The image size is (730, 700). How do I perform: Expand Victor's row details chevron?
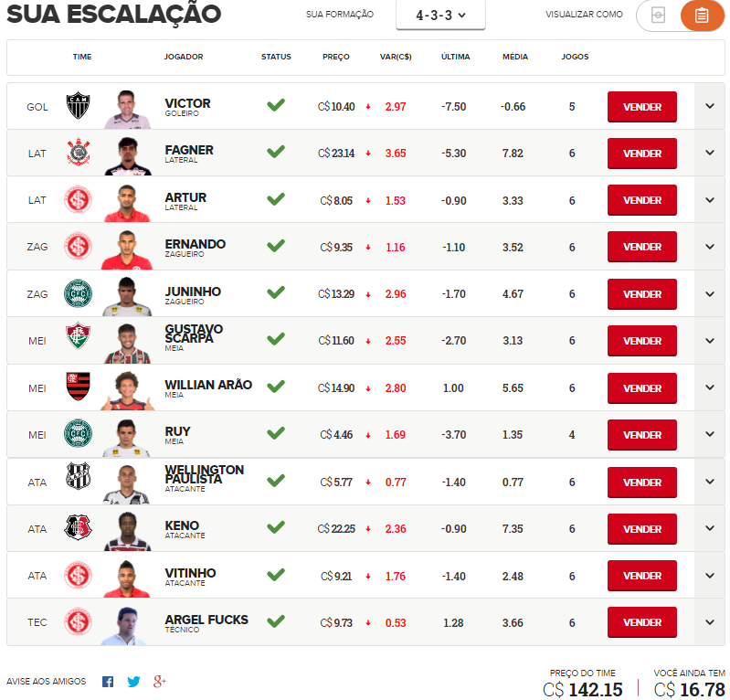[710, 106]
